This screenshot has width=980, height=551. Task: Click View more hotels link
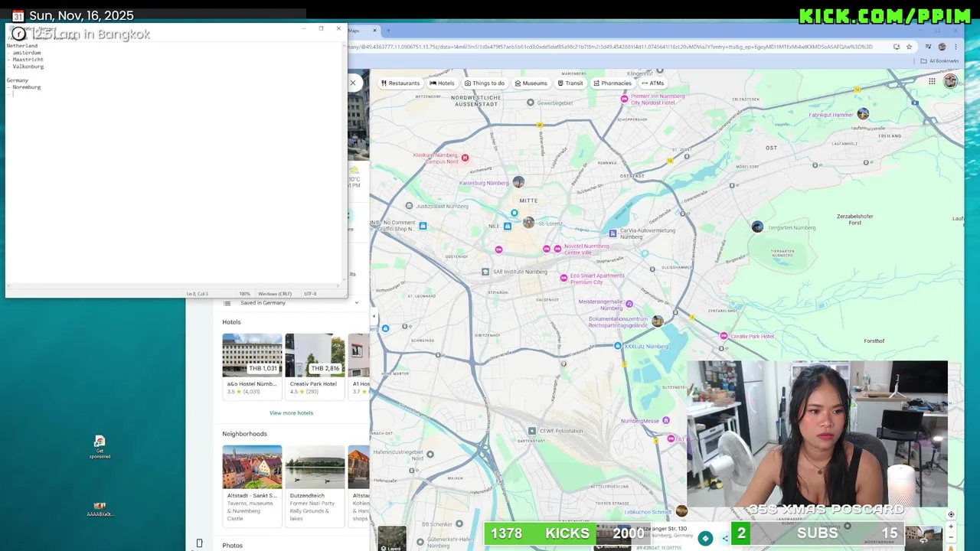(291, 413)
